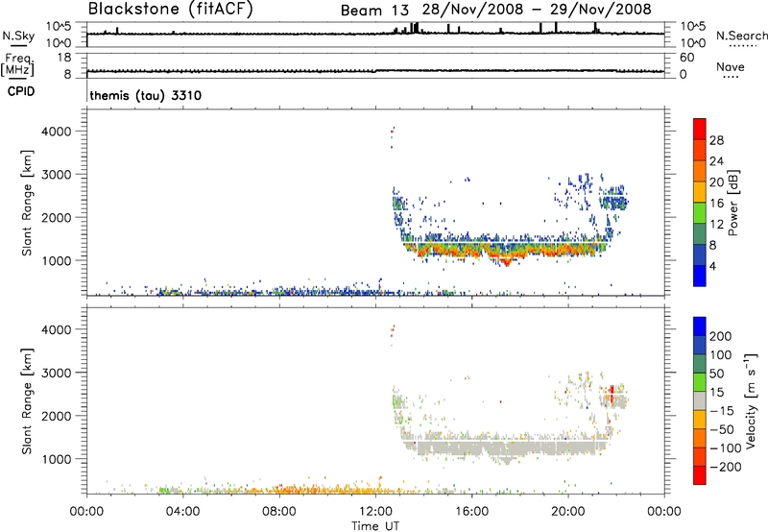Click the "Blackstone (fitACF)" plot title
Viewport: 768px width, 532px height.
click(170, 9)
